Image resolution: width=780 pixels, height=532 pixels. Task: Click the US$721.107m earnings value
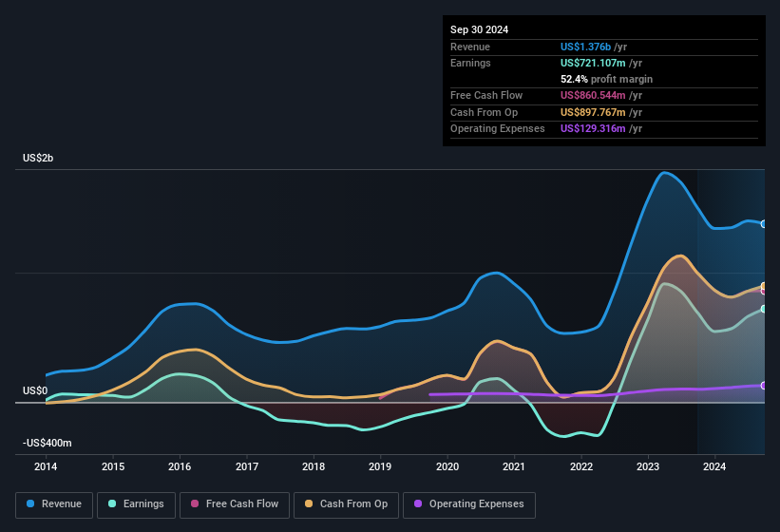tap(593, 63)
